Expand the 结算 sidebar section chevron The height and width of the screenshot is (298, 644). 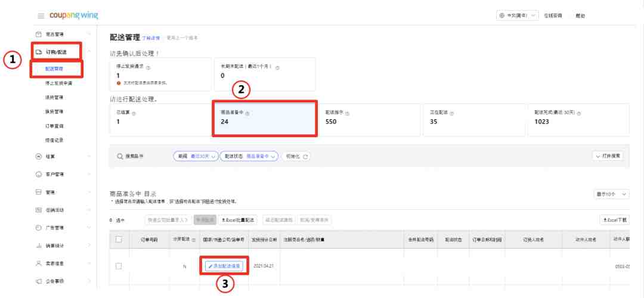click(x=89, y=156)
